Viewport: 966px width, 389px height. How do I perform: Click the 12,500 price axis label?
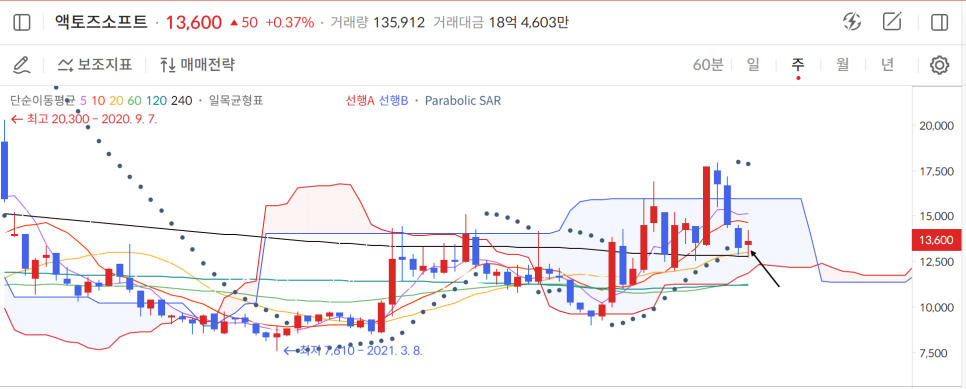pos(936,262)
